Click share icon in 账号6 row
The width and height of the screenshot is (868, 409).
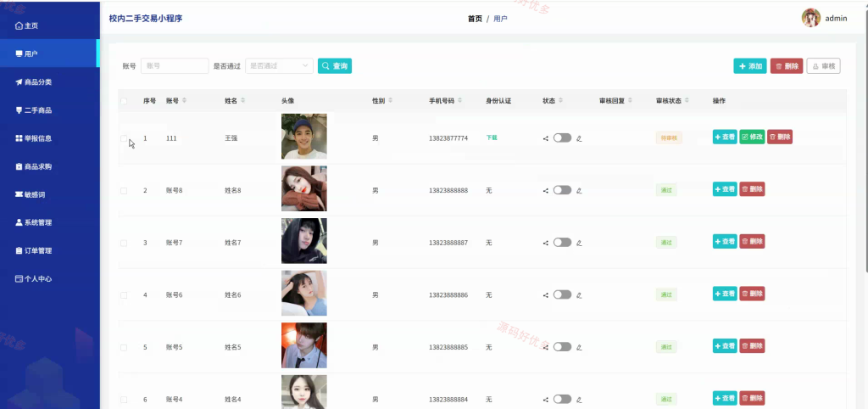[x=546, y=295]
